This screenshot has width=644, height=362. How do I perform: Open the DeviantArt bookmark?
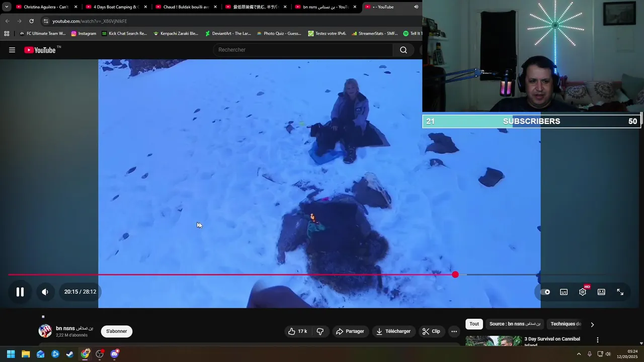pos(227,34)
